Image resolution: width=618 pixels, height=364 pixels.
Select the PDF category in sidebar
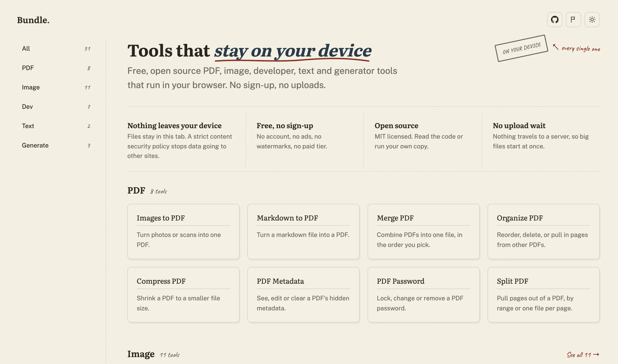click(x=56, y=68)
